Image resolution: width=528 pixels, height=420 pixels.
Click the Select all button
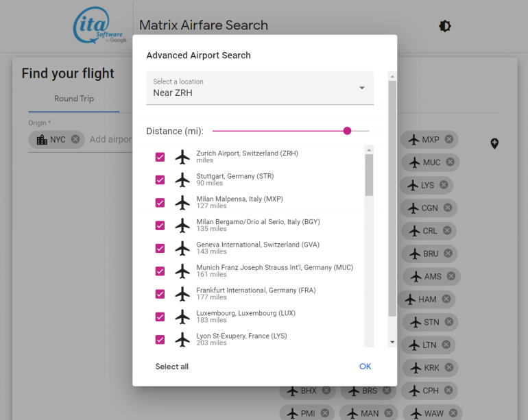171,367
